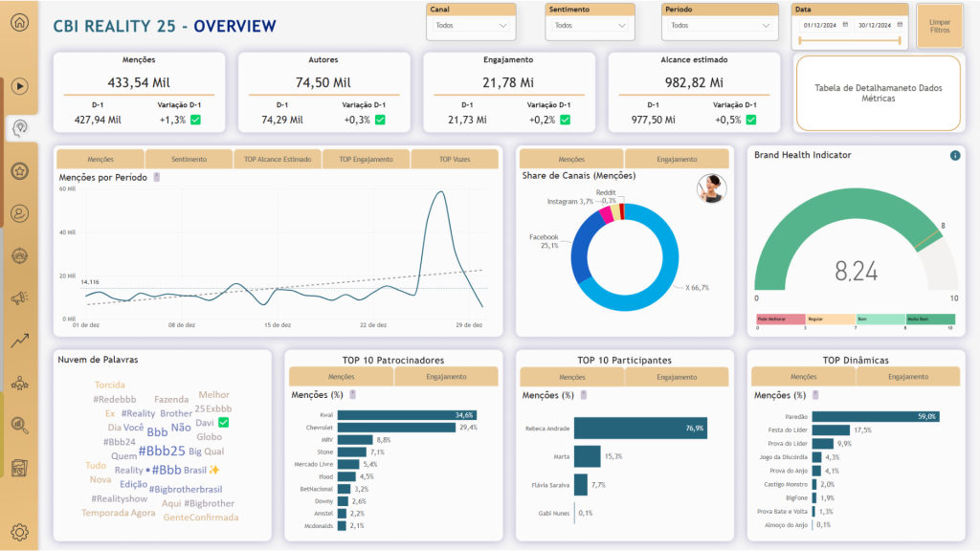
Task: Open the home icon in sidebar
Action: [x=20, y=23]
